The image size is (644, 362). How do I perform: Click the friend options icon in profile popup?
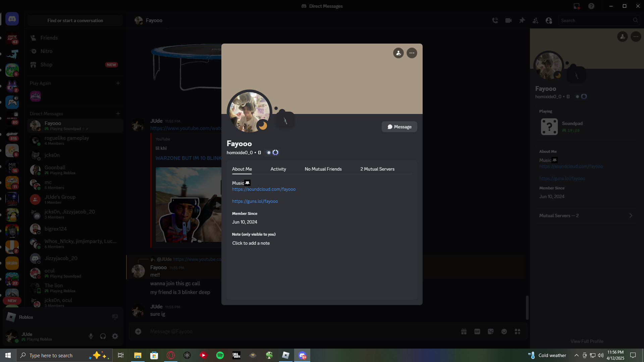398,53
